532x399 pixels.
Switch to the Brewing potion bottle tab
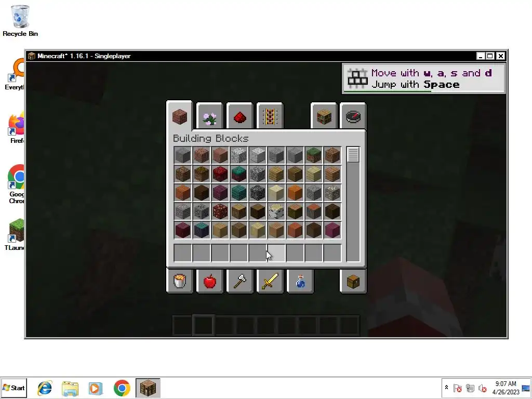coord(300,281)
